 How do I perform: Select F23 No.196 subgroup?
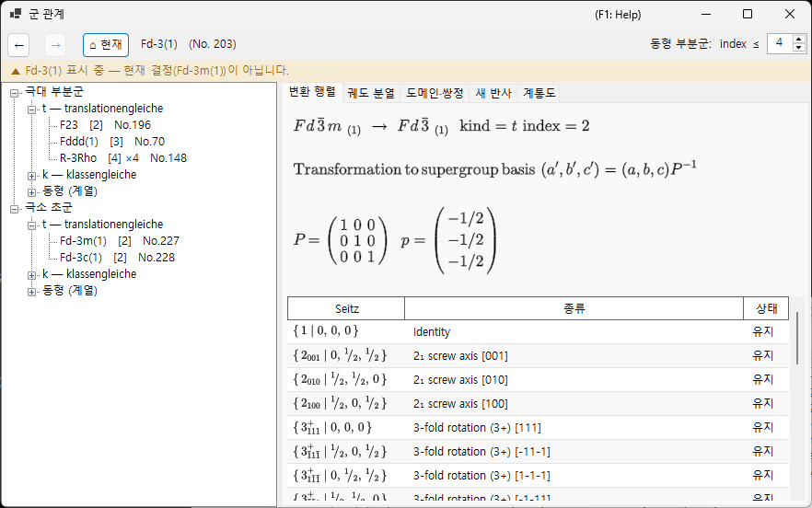click(105, 125)
